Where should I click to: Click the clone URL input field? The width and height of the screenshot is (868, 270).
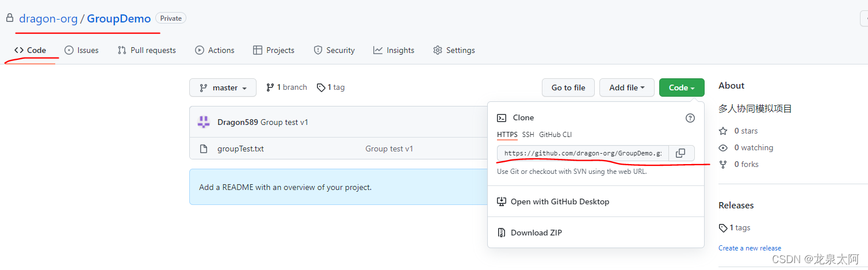click(583, 153)
